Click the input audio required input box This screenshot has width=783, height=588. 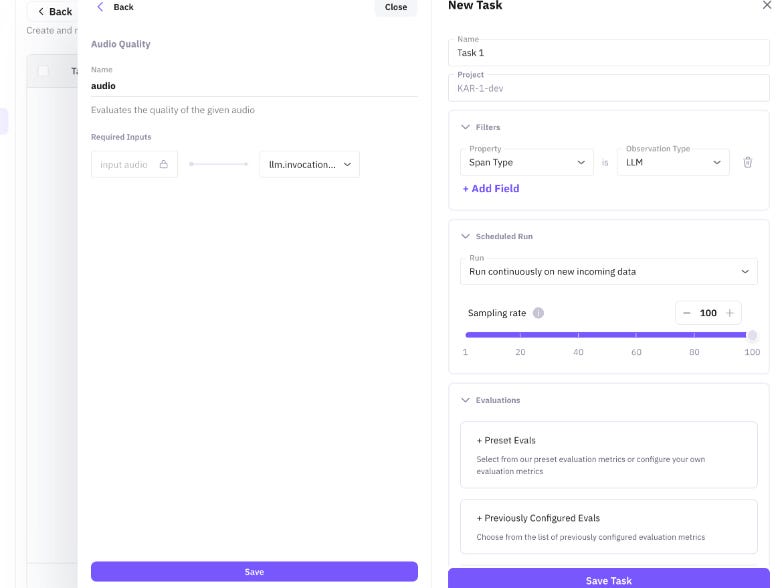click(x=134, y=164)
